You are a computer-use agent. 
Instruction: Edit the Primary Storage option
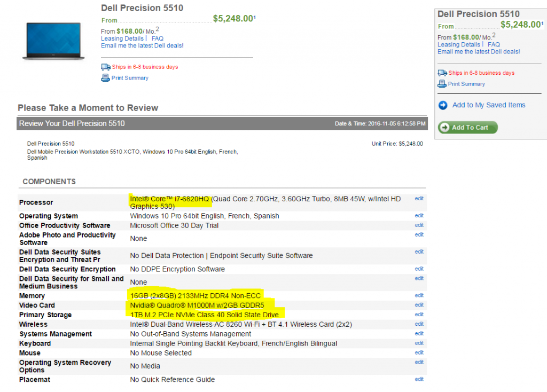(419, 315)
